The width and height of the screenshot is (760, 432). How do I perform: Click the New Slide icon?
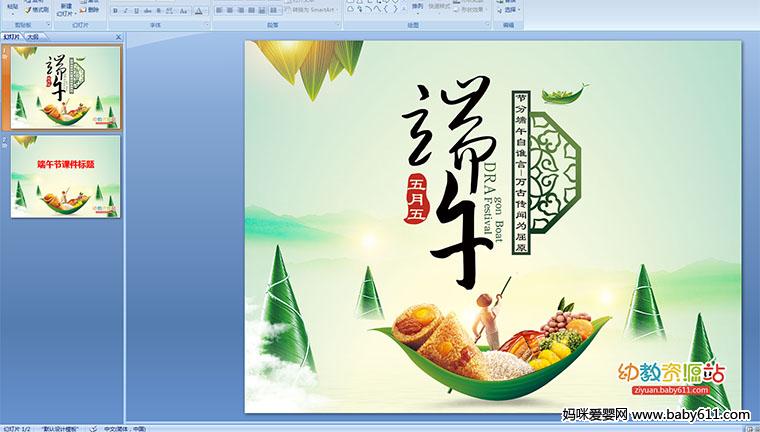[66, 7]
